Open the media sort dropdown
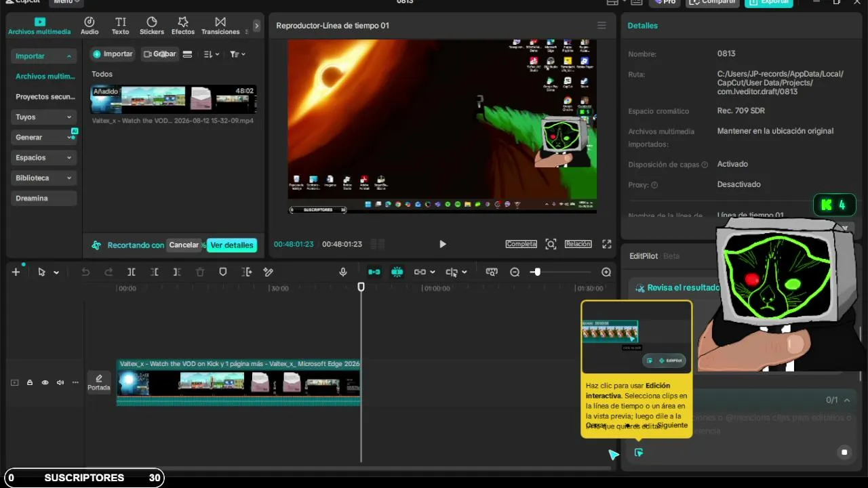The width and height of the screenshot is (868, 488). [212, 54]
